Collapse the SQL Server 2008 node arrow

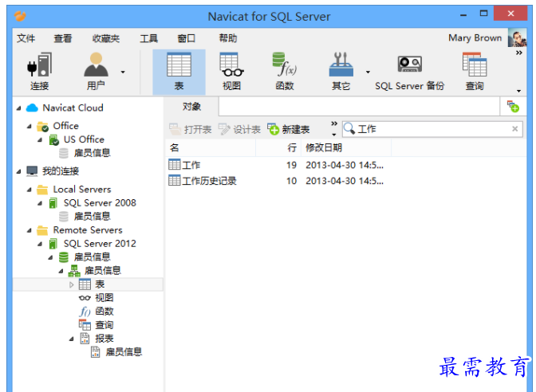[x=40, y=203]
